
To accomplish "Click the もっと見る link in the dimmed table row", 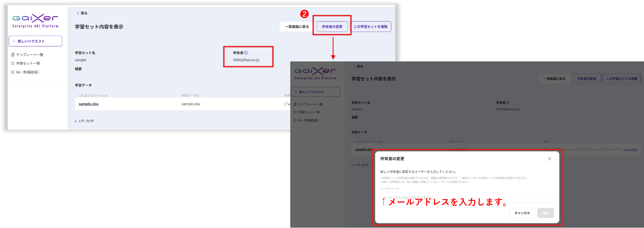I will 630,149.
